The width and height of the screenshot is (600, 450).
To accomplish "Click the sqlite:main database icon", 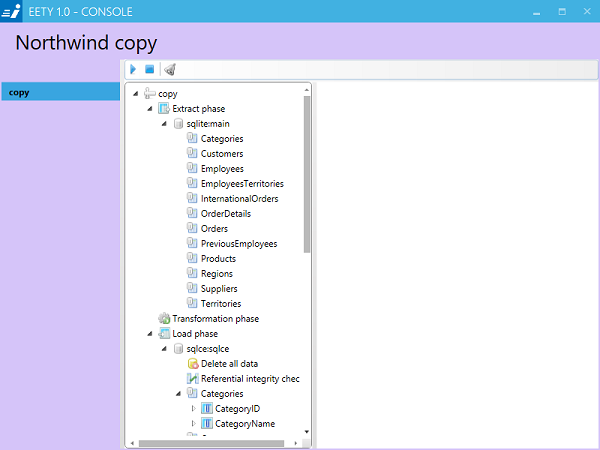I will [178, 124].
